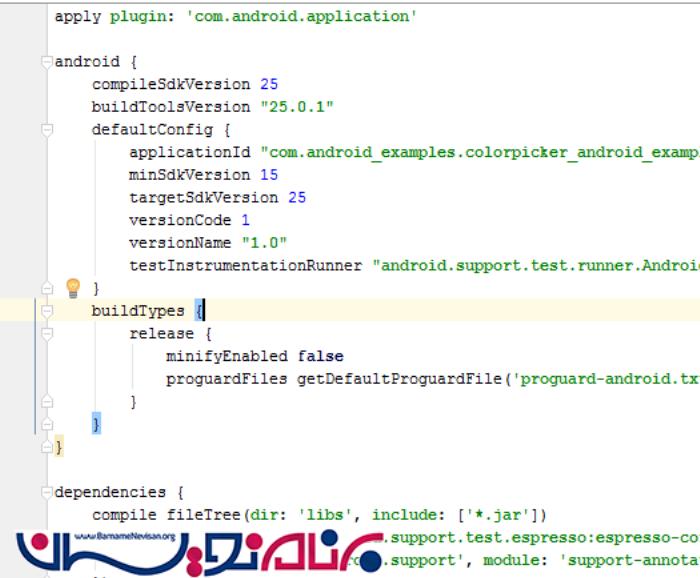The image size is (700, 578).
Task: Click the compile fileTree keyword
Action: coord(166,516)
